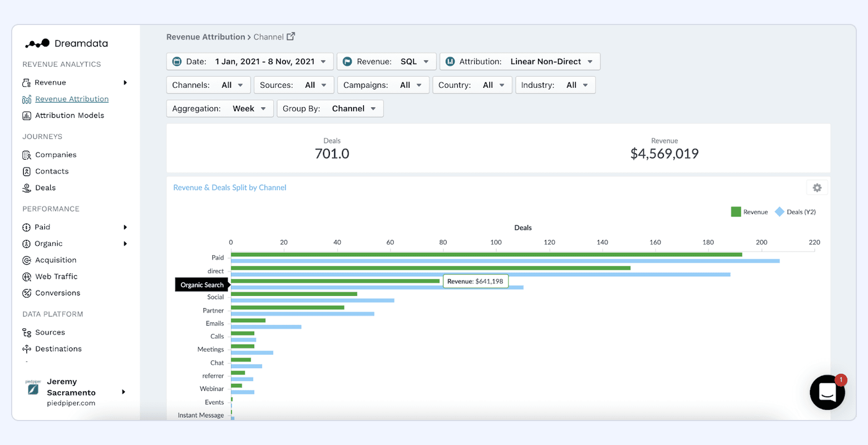This screenshot has height=445, width=868.
Task: Open the Acquisition performance icon
Action: tap(27, 260)
